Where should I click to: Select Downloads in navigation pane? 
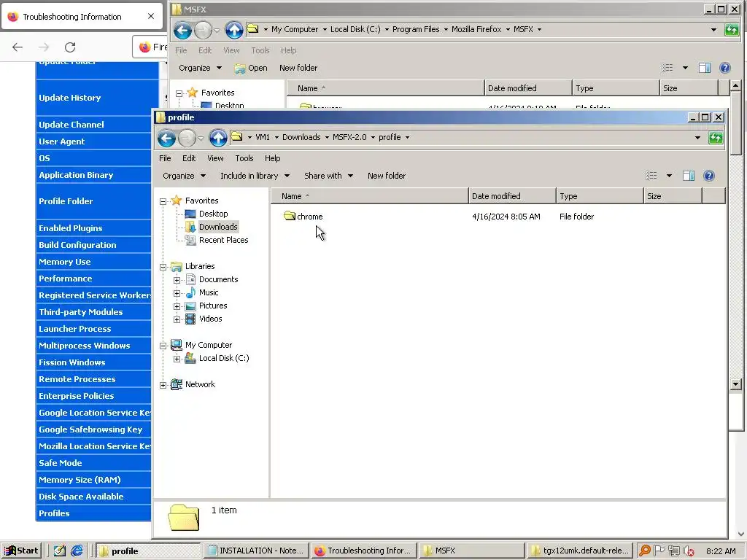coord(217,227)
